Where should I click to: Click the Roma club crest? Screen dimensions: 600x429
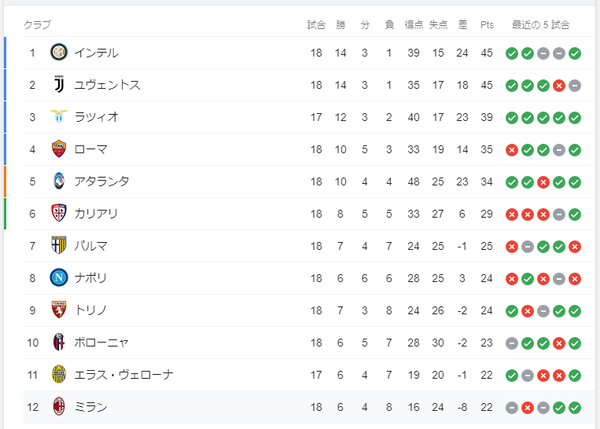point(59,149)
